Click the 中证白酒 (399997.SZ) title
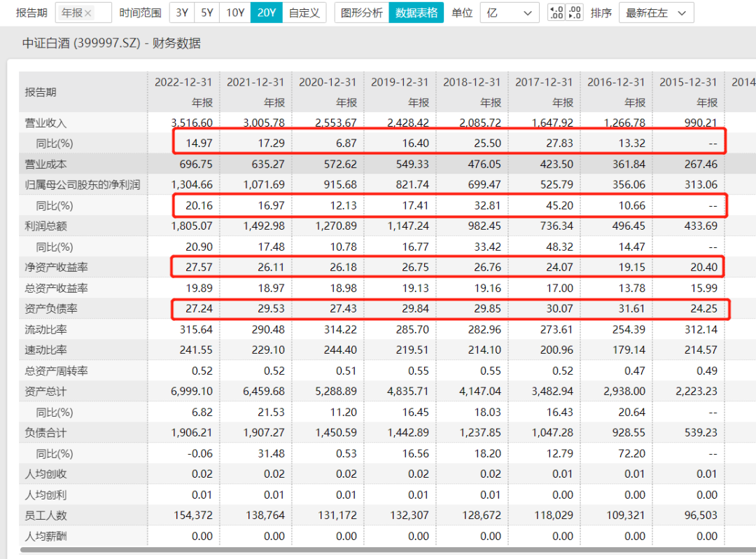This screenshot has height=559, width=756. pos(81,43)
